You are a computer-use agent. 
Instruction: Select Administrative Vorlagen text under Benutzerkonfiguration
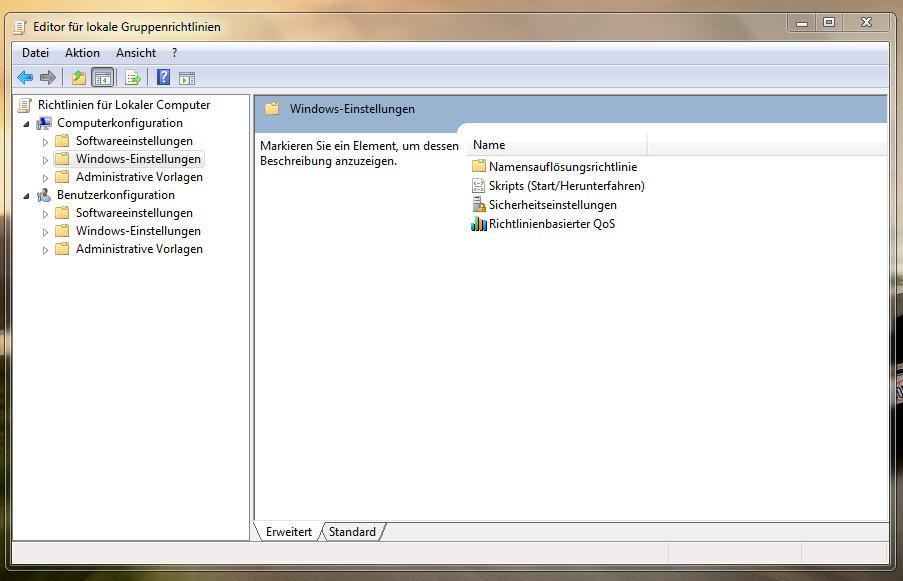click(x=139, y=249)
